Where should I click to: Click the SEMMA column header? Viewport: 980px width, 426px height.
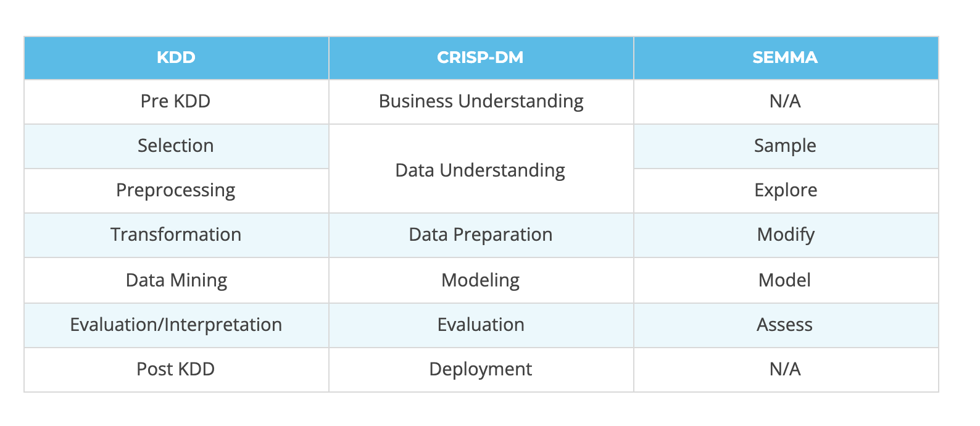[x=785, y=57]
